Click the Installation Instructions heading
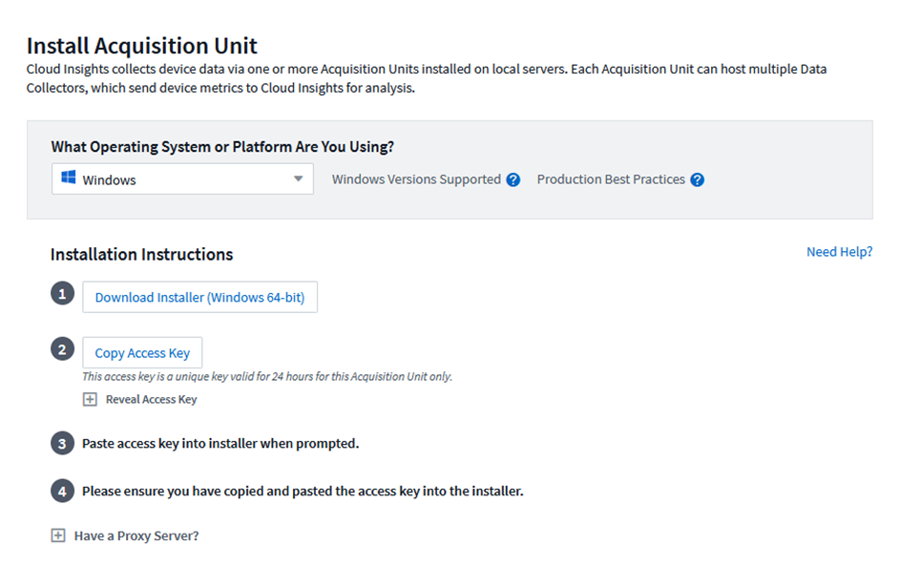 point(141,254)
